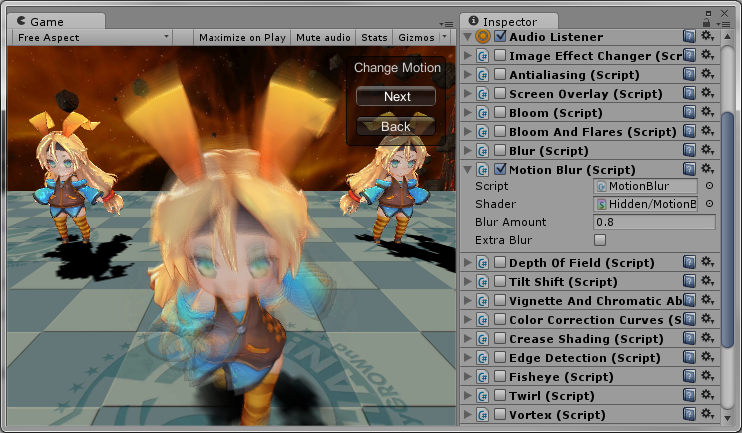
Task: Open gear menu for Tilt Shift script
Action: 707,281
